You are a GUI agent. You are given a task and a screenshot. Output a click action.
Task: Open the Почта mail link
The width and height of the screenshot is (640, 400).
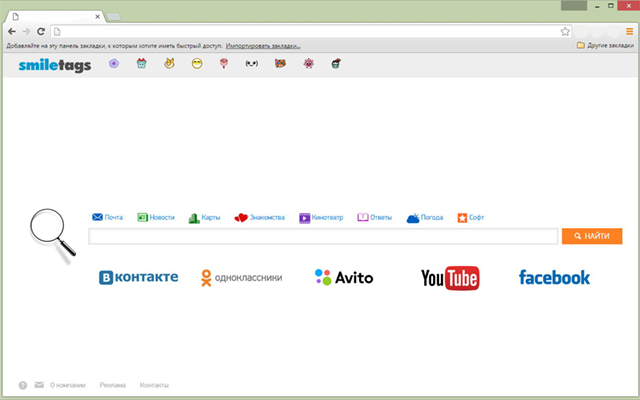tap(108, 217)
